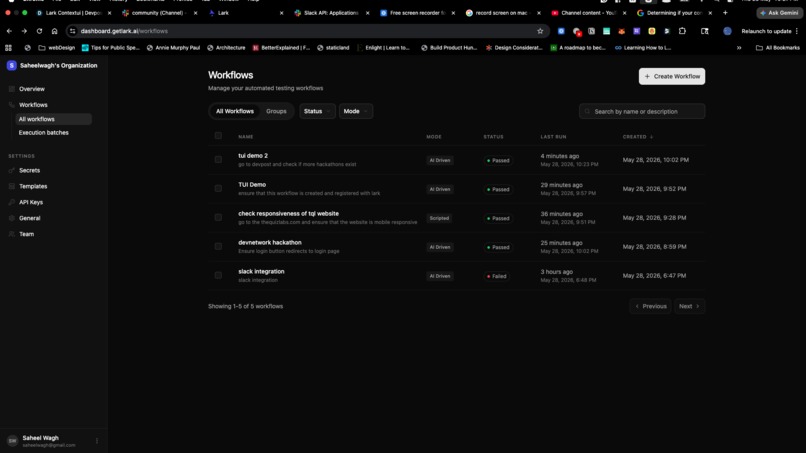
Task: Show more bookmarks via double chevron
Action: (x=739, y=47)
